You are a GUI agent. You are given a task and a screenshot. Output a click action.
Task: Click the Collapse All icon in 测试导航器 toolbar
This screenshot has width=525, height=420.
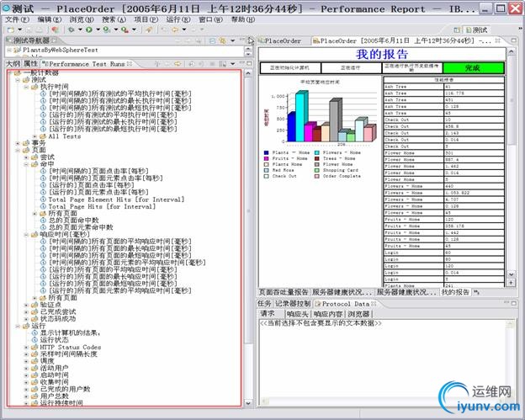[x=212, y=41]
